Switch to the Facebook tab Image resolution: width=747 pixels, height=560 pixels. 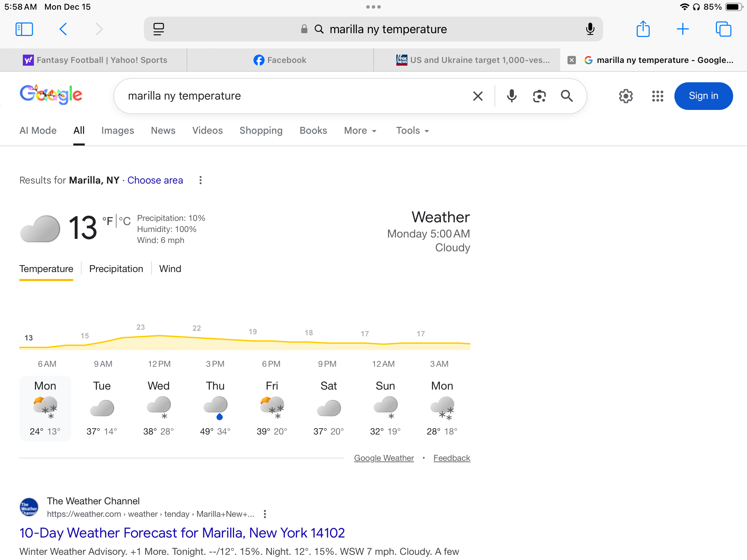pos(280,60)
